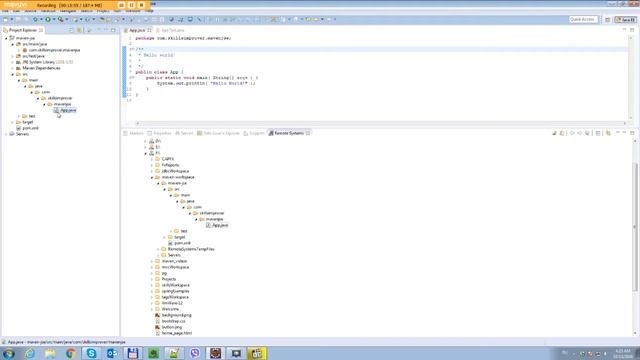The image size is (640, 360).
Task: Select src/main/java source folder
Action: [x=35, y=44]
